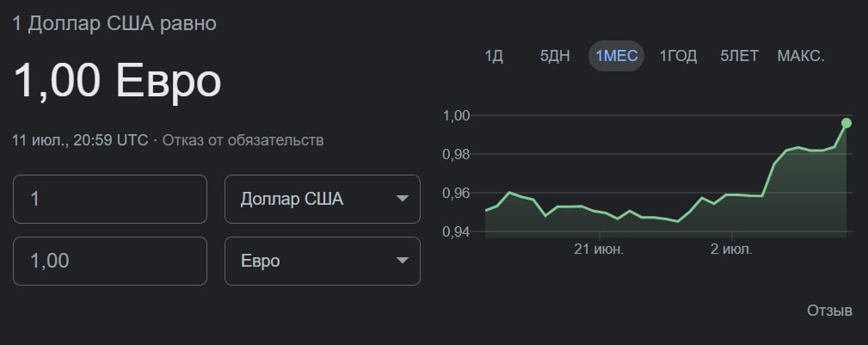Open the Доллар США currency dropdown
The image size is (868, 345).
pyautogui.click(x=322, y=200)
